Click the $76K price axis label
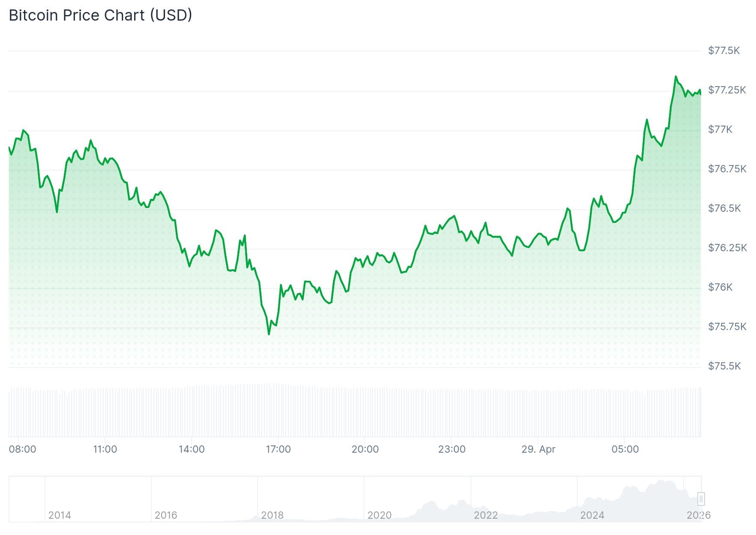The width and height of the screenshot is (756, 535). pyautogui.click(x=720, y=287)
